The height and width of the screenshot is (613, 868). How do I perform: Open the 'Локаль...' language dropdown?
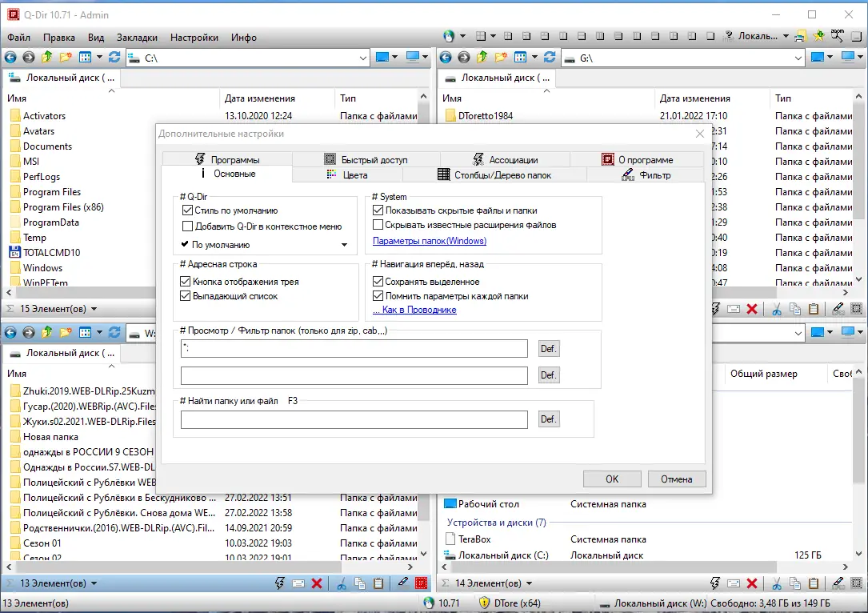pyautogui.click(x=786, y=37)
